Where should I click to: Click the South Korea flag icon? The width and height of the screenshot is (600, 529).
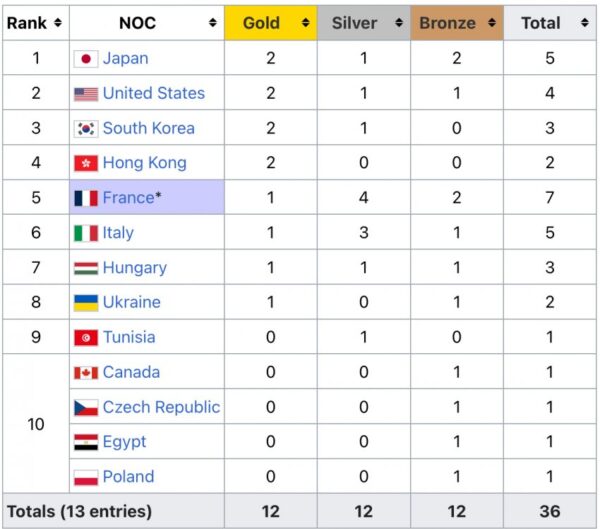(x=86, y=129)
